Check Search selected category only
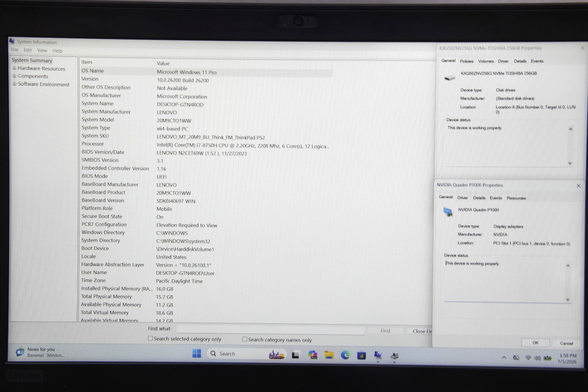This screenshot has width=588, height=392. 150,338
